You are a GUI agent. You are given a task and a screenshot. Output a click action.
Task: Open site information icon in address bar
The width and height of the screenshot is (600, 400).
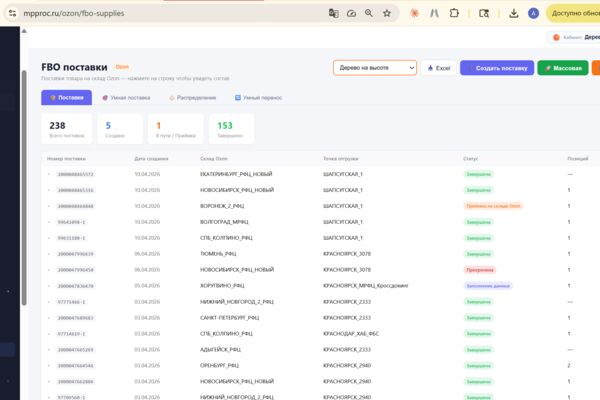tap(12, 13)
